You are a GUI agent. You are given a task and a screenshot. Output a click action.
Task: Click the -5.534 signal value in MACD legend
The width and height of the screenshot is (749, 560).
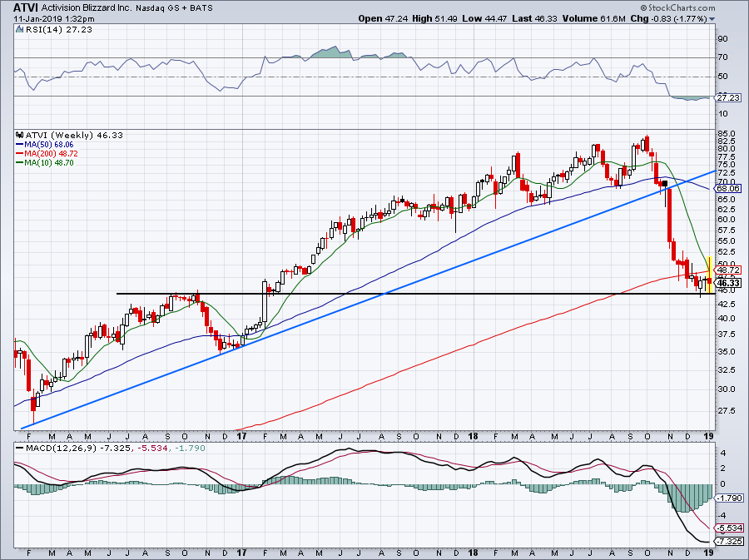[x=151, y=448]
